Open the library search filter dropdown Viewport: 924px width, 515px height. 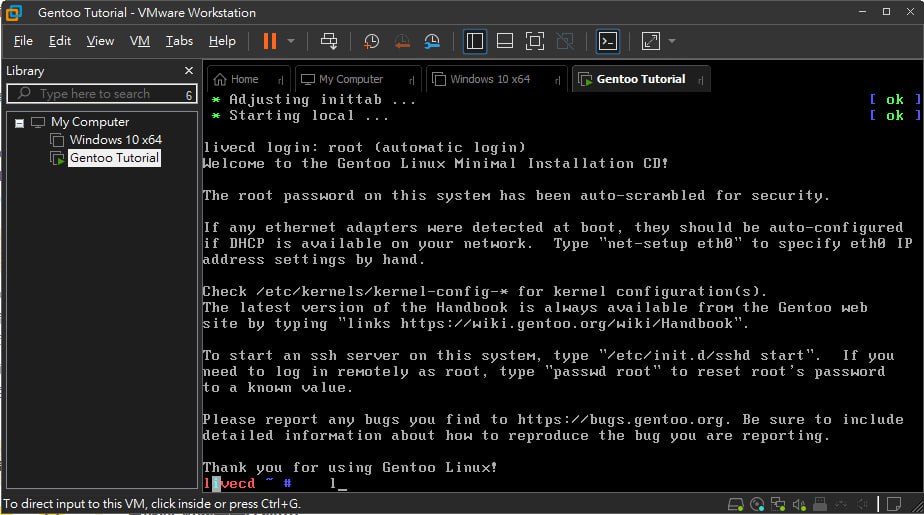189,94
